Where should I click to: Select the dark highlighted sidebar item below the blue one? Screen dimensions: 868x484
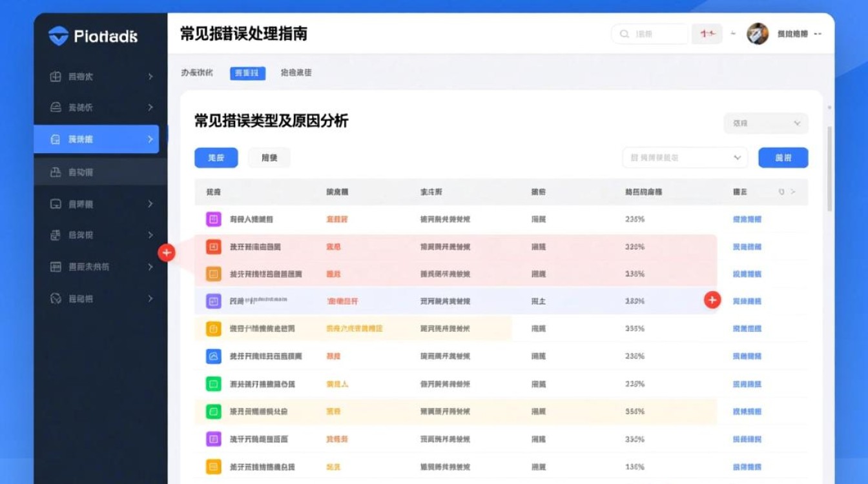point(100,172)
